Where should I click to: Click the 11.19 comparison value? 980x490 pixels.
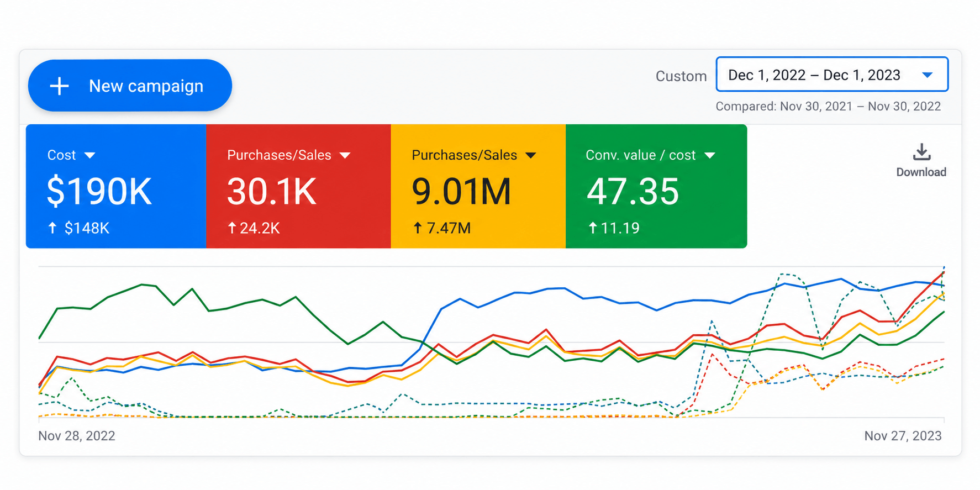coord(620,228)
